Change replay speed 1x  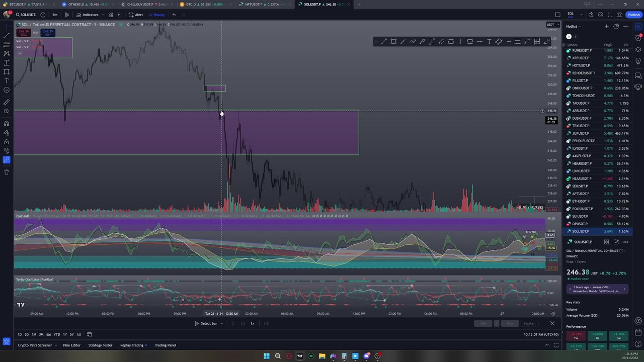tap(253, 323)
